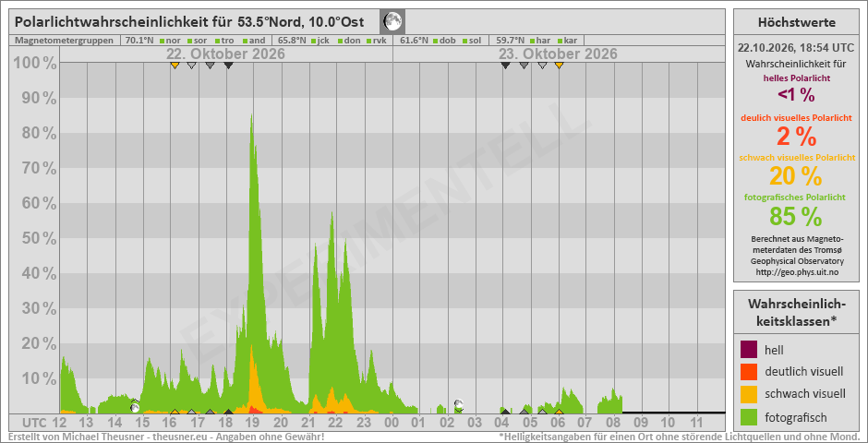Viewport: 868px width, 443px height.
Task: Click the '59.7°N' latitude group label
Action: coord(510,41)
